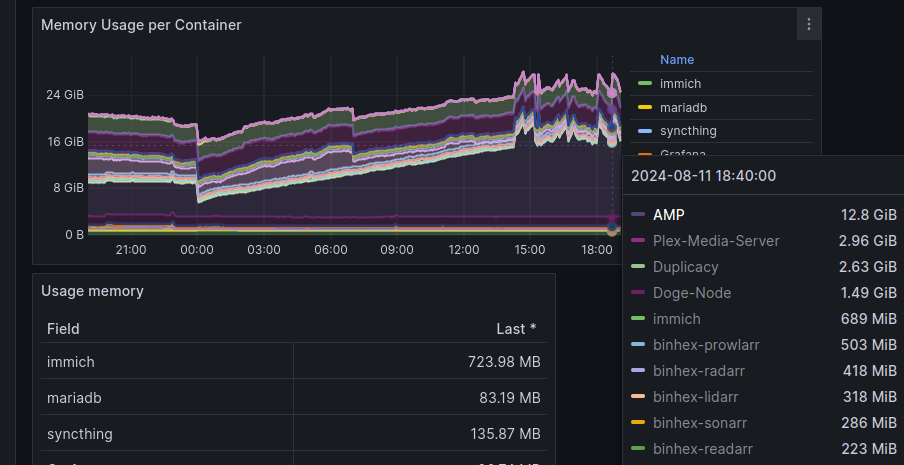Click the 689 MiB value in tooltip

coord(869,319)
